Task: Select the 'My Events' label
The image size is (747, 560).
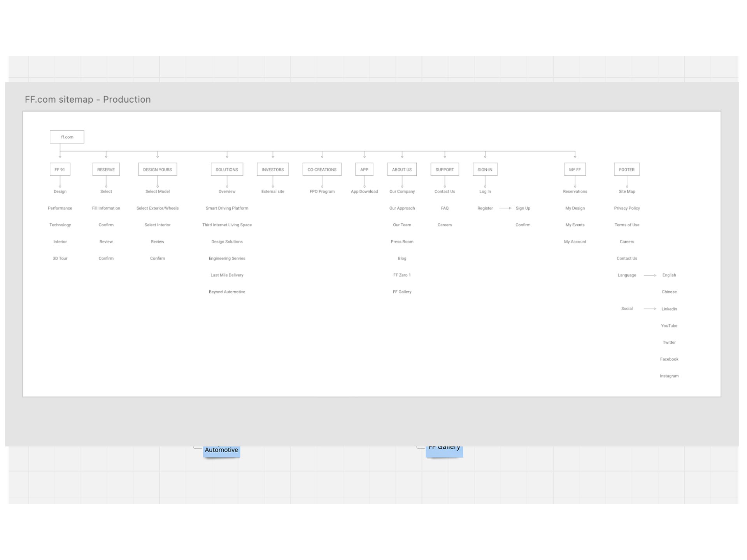Action: point(575,225)
